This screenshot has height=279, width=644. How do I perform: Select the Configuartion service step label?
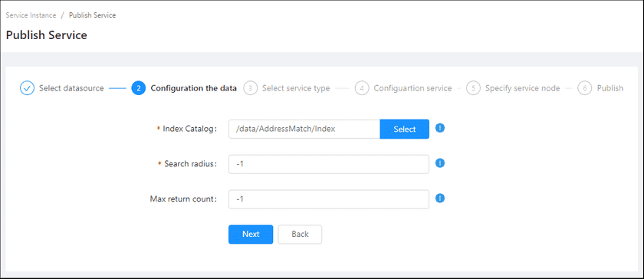coord(412,88)
